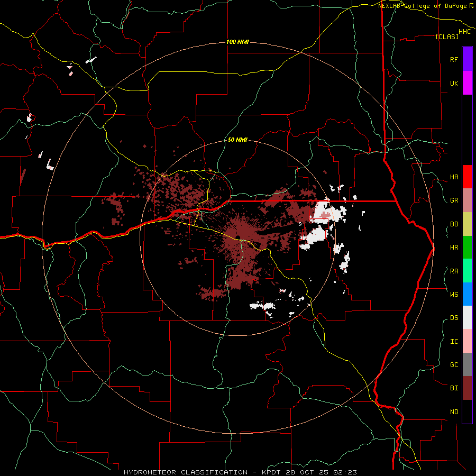Click the [CLAS] units label
Image resolution: width=476 pixels, height=476 pixels.
(447, 36)
